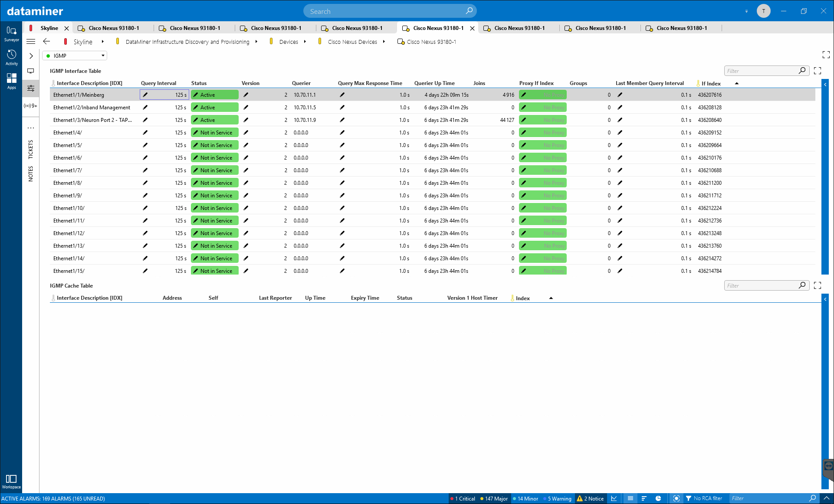The image size is (834, 504).
Task: Expand the collapsed side panel chevron
Action: (31, 56)
